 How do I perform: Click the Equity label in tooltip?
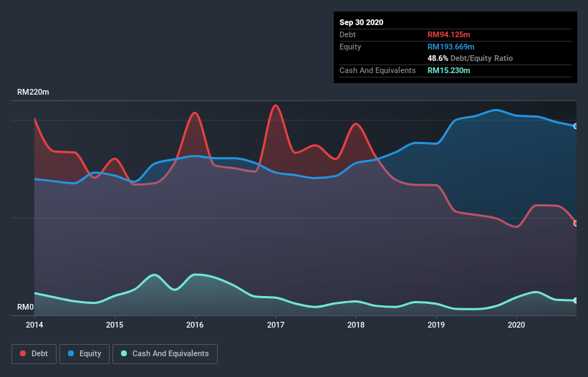coord(350,47)
